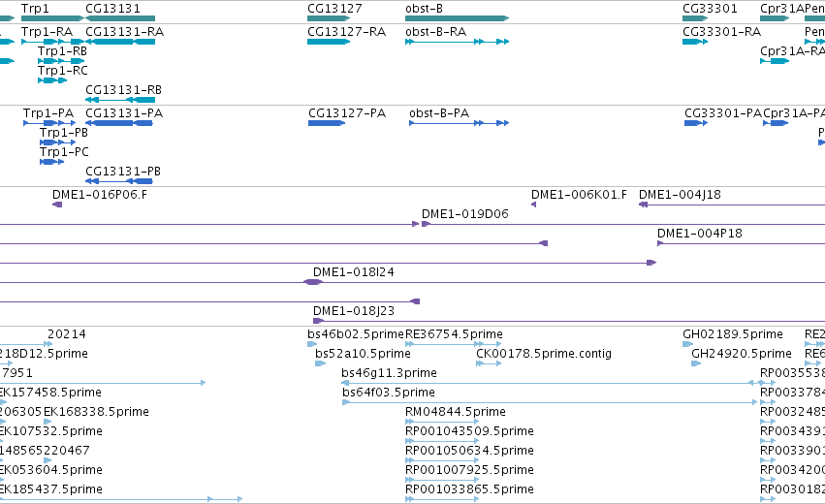Open the DME1-004J18 BAC label

coord(680,195)
